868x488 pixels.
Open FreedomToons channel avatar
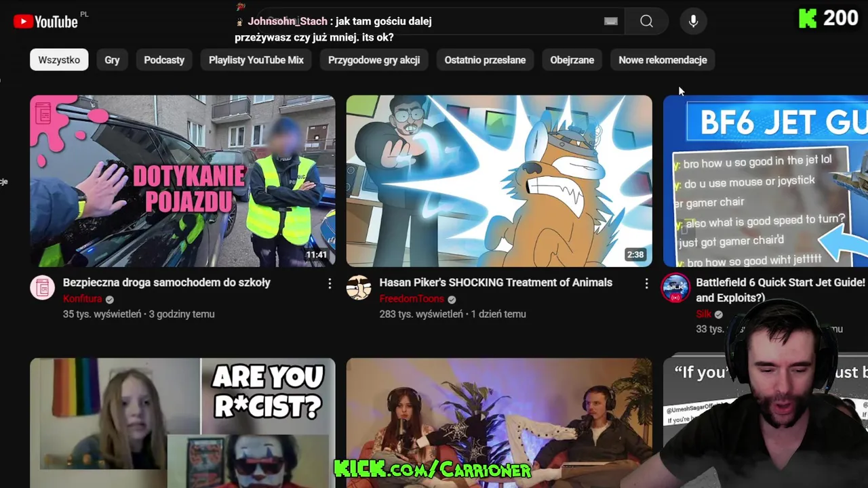pos(359,287)
